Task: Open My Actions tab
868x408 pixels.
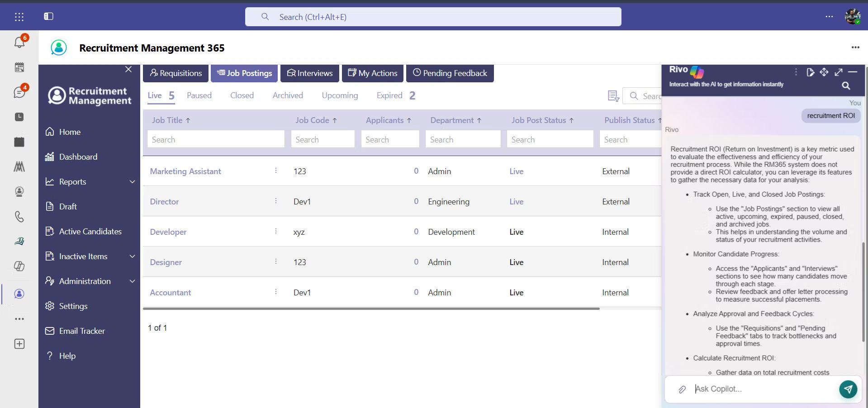Action: point(373,73)
